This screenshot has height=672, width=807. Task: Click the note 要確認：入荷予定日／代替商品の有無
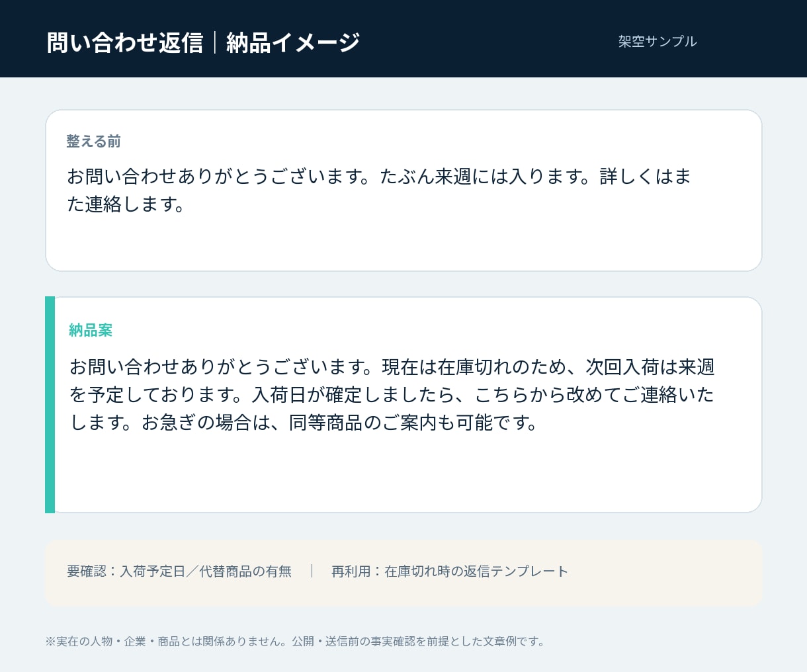[x=179, y=571]
